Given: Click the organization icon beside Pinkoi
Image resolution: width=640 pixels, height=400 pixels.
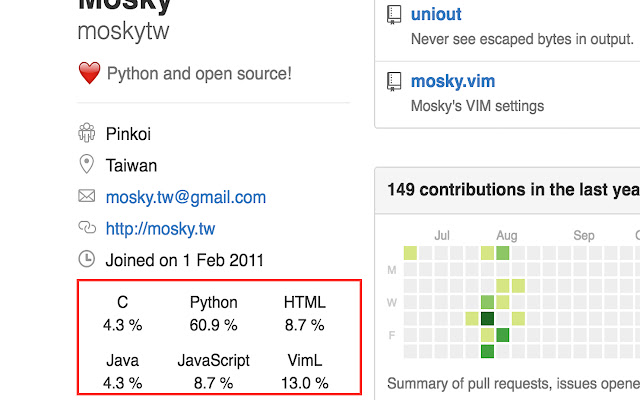Looking at the screenshot, I should point(87,133).
